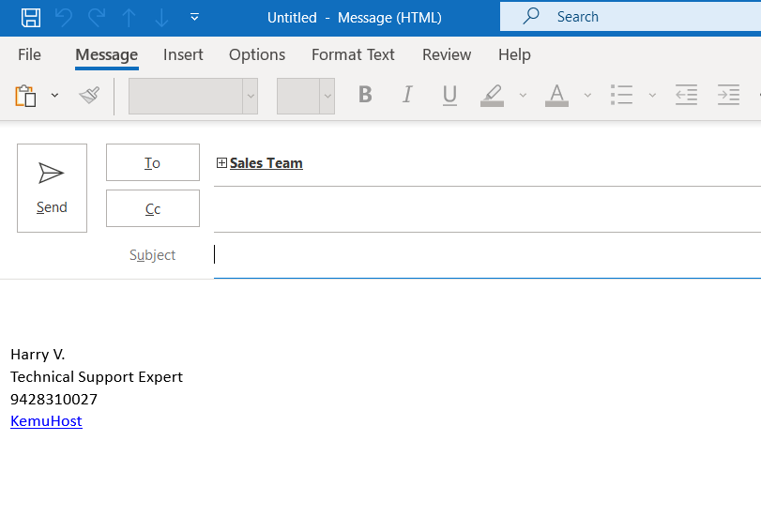Click the search magnifier icon
761x532 pixels.
[x=531, y=16]
